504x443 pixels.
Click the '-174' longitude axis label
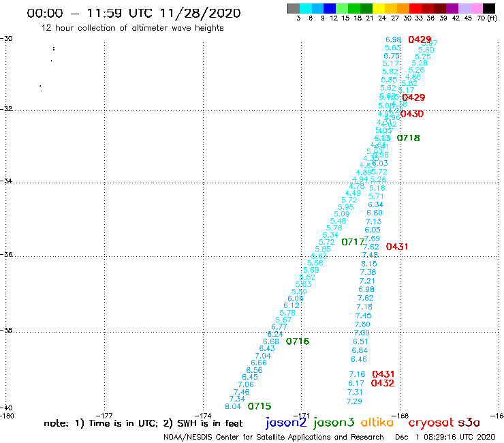[203, 416]
